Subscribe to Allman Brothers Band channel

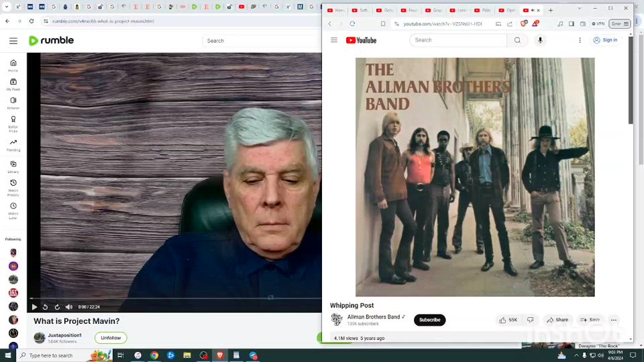click(x=429, y=320)
